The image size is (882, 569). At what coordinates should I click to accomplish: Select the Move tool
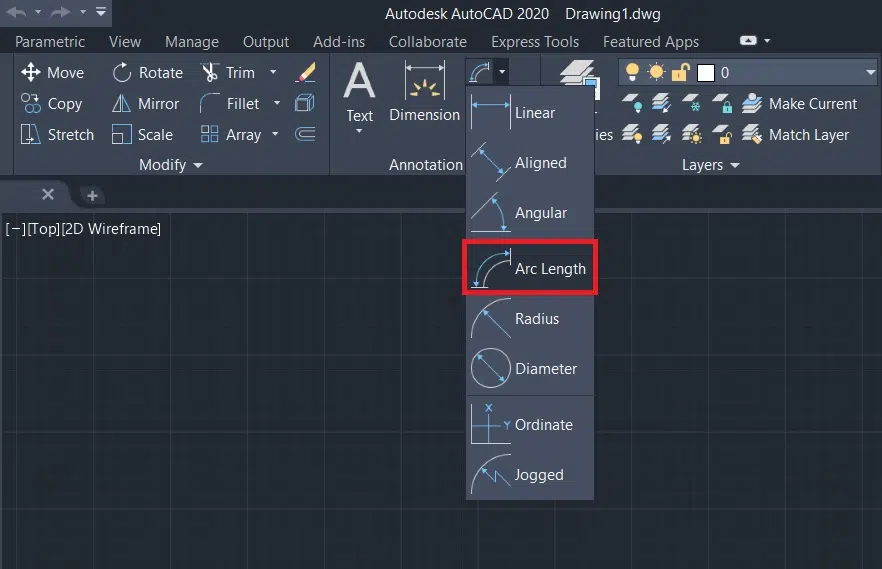click(x=52, y=72)
